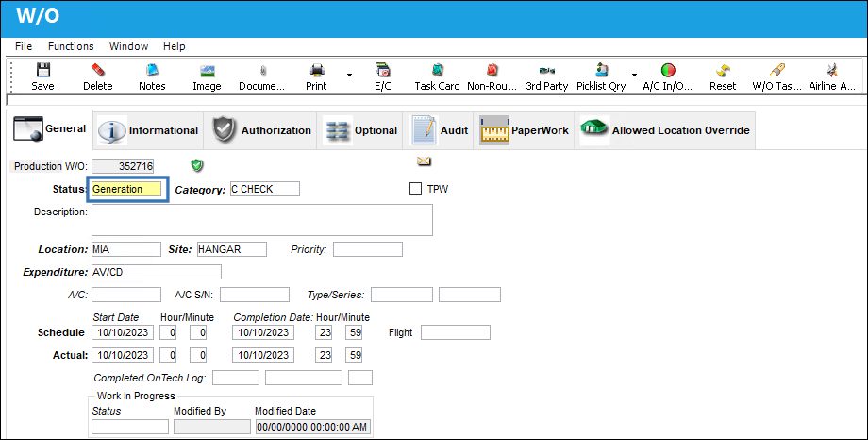The width and height of the screenshot is (868, 440).
Task: Open the Help menu
Action: point(174,46)
